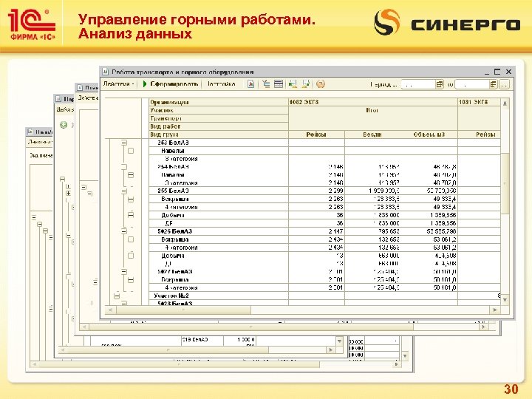Collapse Вскрыша group under 255 БелАЗ
The image size is (532, 399).
(x=131, y=199)
